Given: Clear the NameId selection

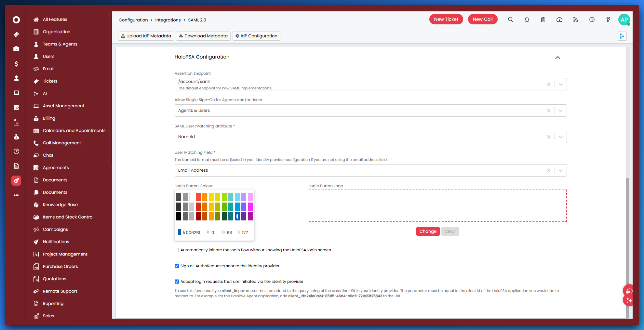Looking at the screenshot, I should [549, 137].
